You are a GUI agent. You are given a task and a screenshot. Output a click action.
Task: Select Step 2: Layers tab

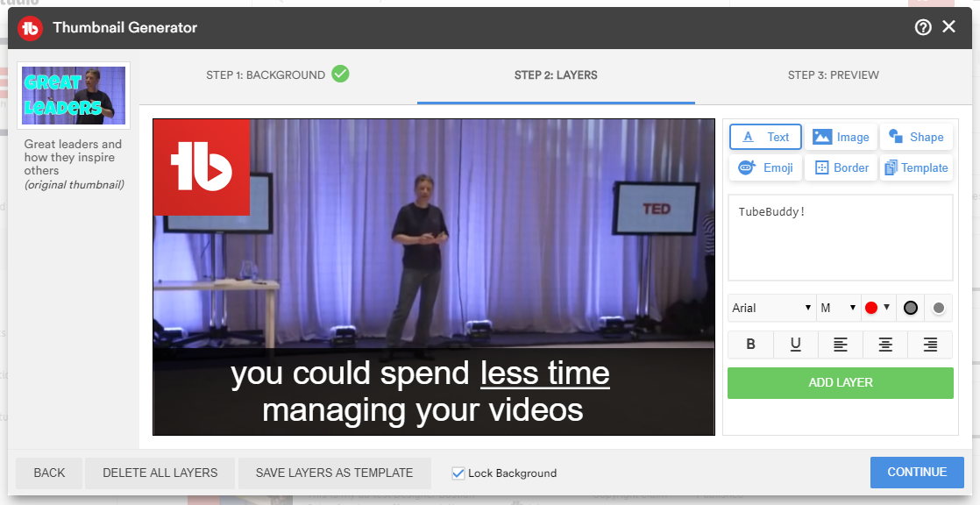tap(556, 75)
